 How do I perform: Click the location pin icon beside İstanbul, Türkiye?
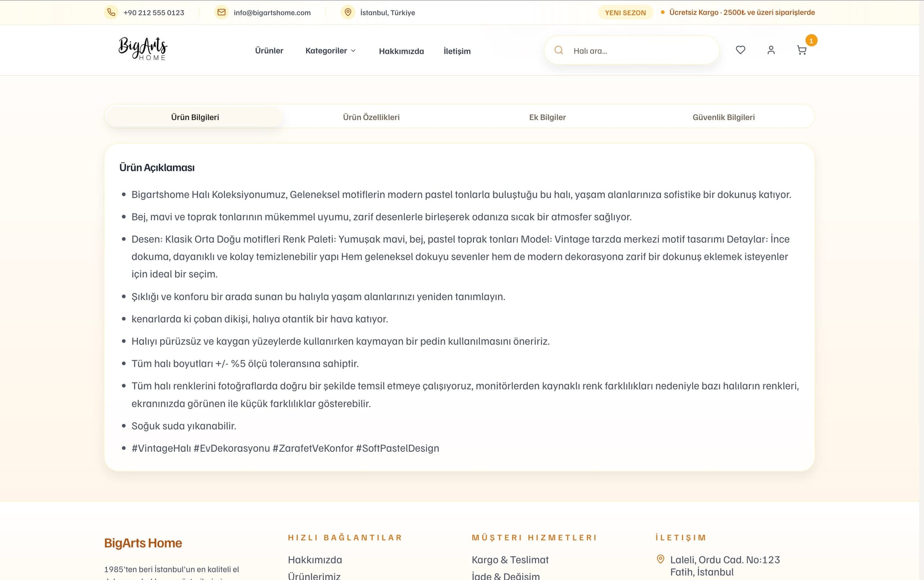tap(347, 12)
